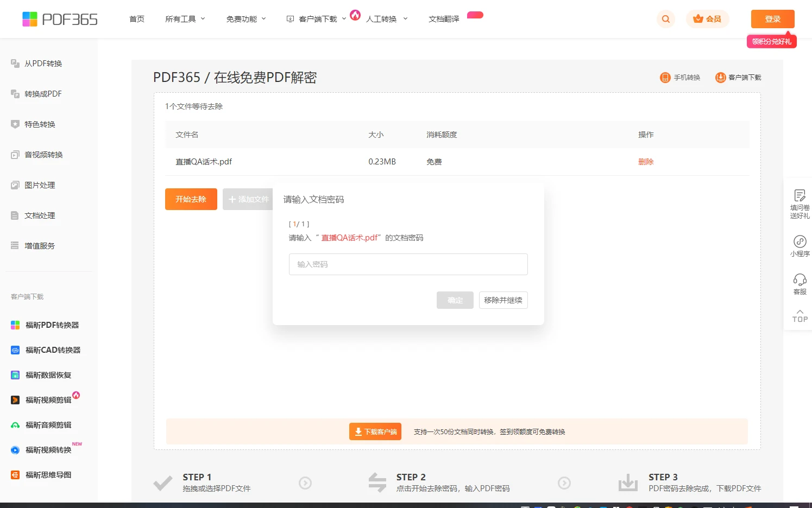Image resolution: width=812 pixels, height=508 pixels.
Task: Click the 输入密码 password field
Action: (408, 264)
